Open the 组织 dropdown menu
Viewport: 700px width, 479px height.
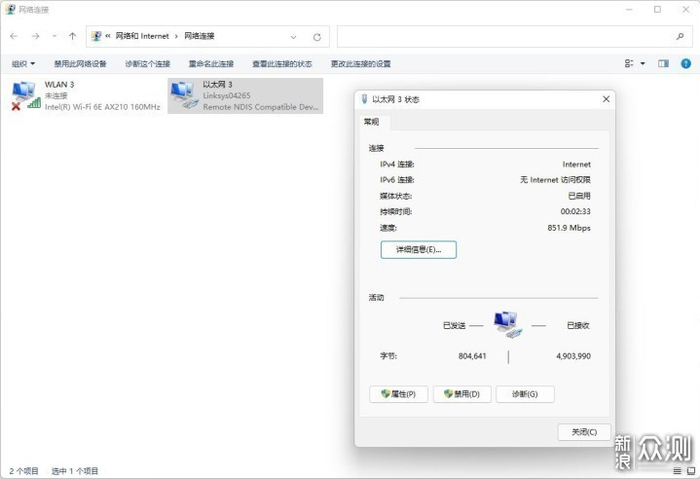click(23, 63)
